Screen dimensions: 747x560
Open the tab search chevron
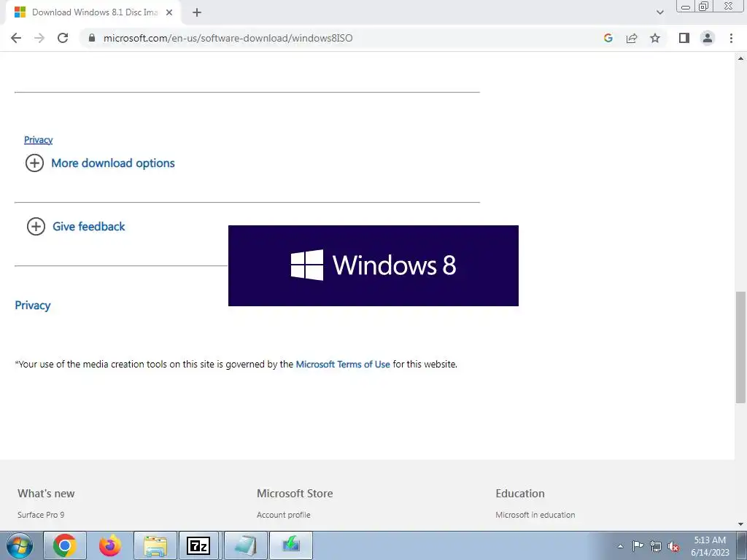coord(659,12)
